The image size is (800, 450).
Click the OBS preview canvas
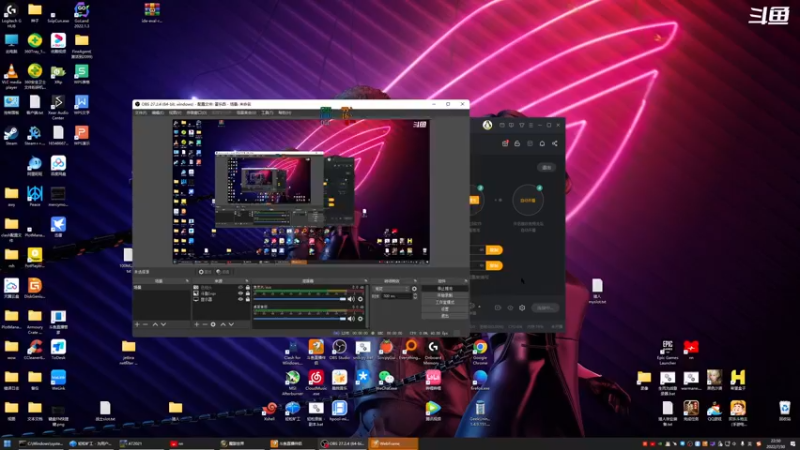pyautogui.click(x=301, y=192)
